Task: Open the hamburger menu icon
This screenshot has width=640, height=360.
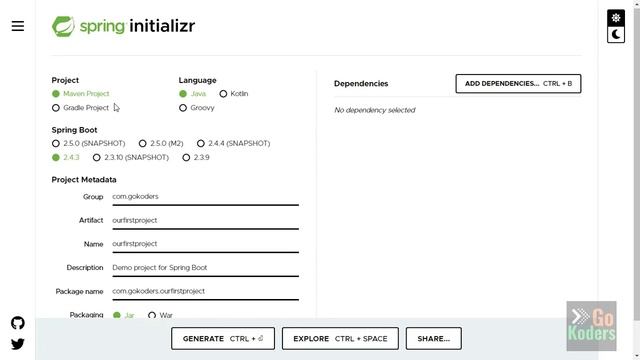Action: 18,26
